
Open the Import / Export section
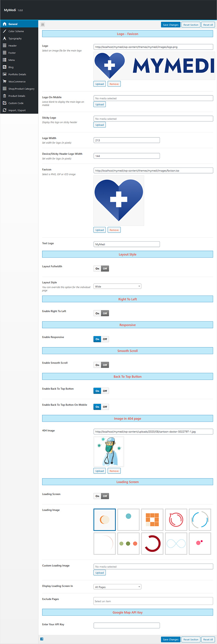coord(19,110)
